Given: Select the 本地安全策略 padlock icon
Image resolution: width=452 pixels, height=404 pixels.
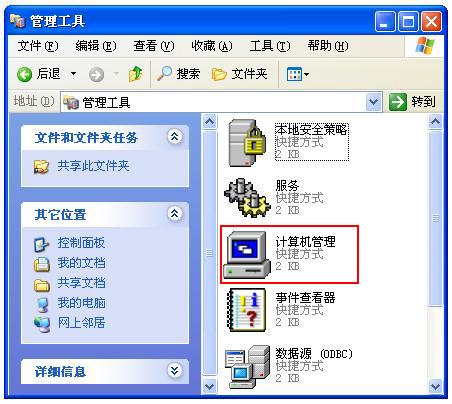Looking at the screenshot, I should tap(247, 143).
